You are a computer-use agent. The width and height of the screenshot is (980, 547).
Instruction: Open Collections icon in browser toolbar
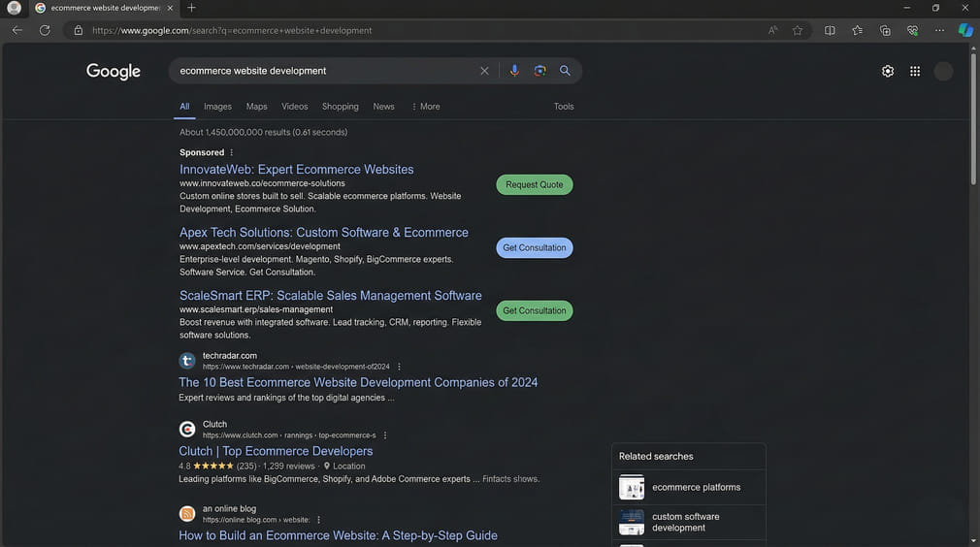click(x=885, y=30)
